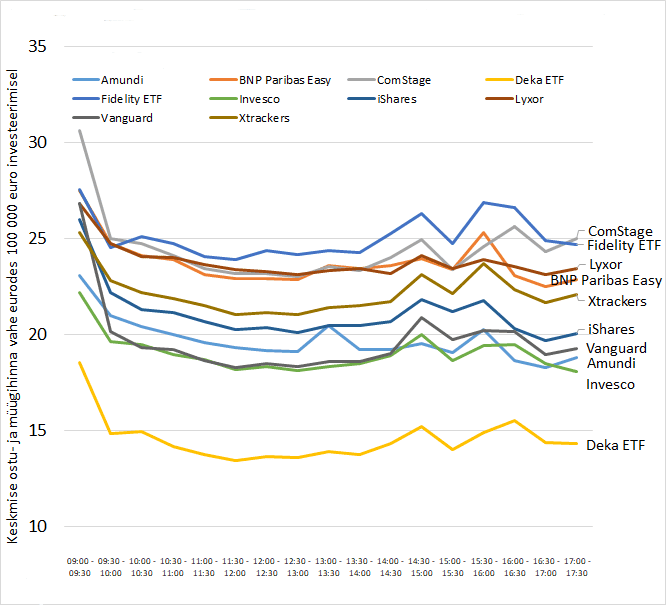This screenshot has width=666, height=605.
Task: Select the y-axis value 15
Action: point(37,430)
